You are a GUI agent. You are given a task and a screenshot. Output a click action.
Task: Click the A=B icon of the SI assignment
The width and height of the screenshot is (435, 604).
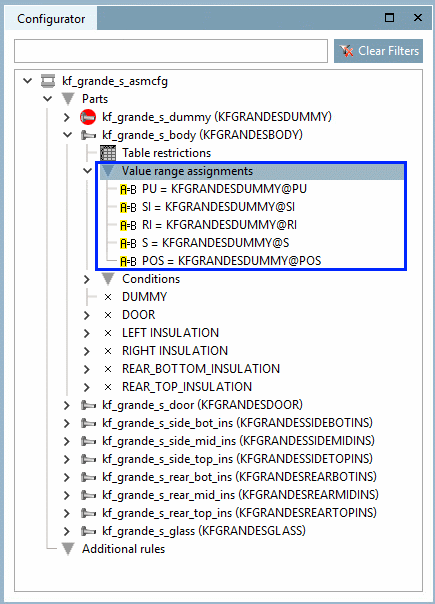click(128, 208)
